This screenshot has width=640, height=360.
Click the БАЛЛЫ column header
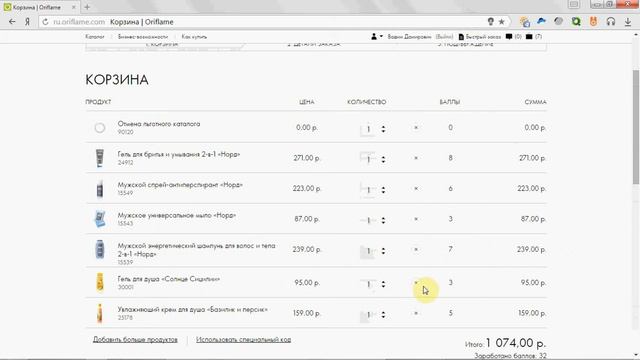[450, 102]
